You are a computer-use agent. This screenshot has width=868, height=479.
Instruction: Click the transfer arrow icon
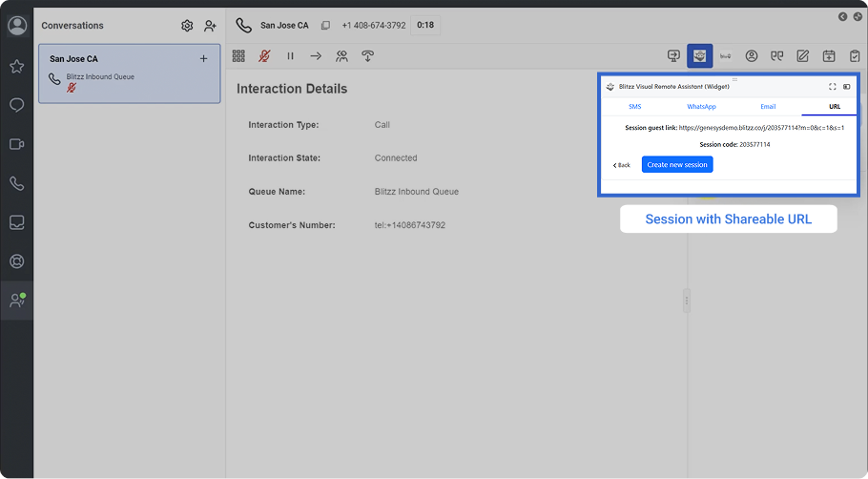(316, 56)
